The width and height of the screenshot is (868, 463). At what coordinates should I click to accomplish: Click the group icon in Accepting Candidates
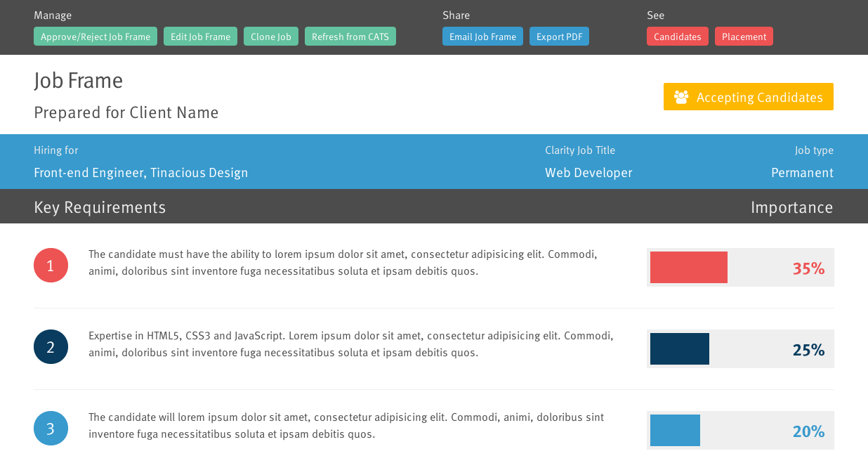[681, 97]
